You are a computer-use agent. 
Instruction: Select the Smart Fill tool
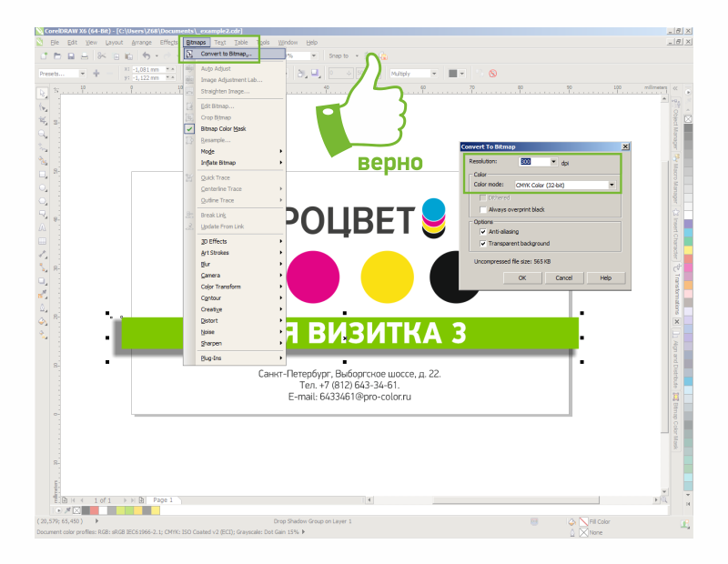click(43, 161)
